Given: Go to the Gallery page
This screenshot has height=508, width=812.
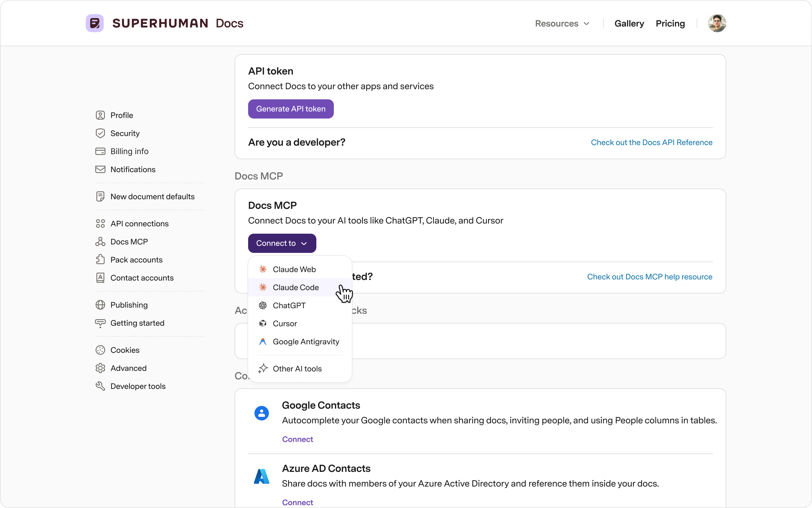Looking at the screenshot, I should [629, 23].
